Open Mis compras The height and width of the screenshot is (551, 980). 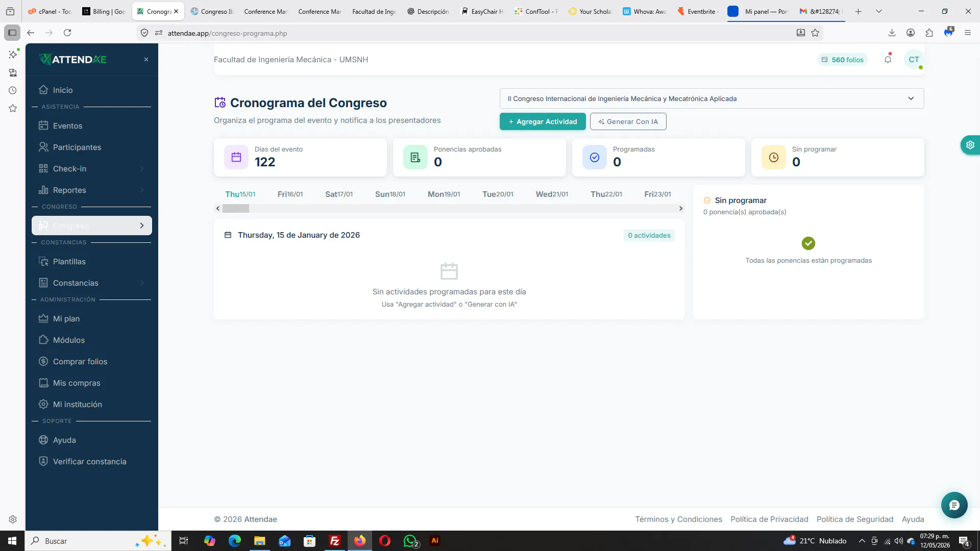(92, 383)
